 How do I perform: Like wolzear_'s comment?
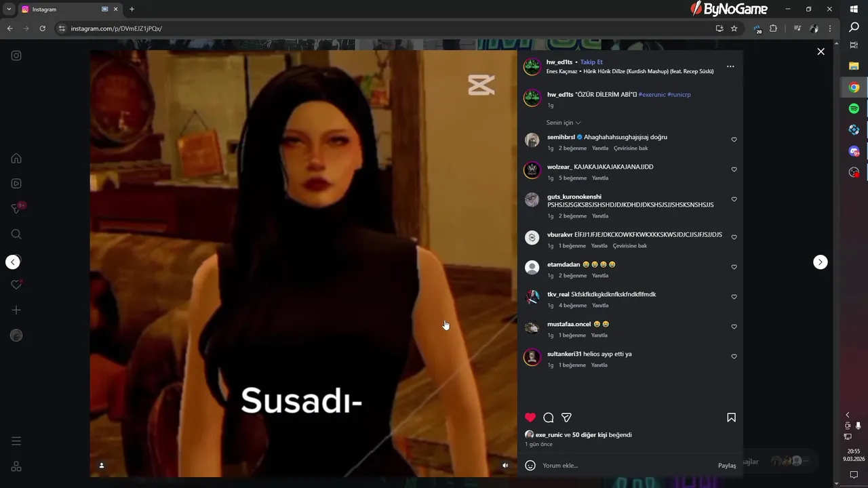coord(734,169)
